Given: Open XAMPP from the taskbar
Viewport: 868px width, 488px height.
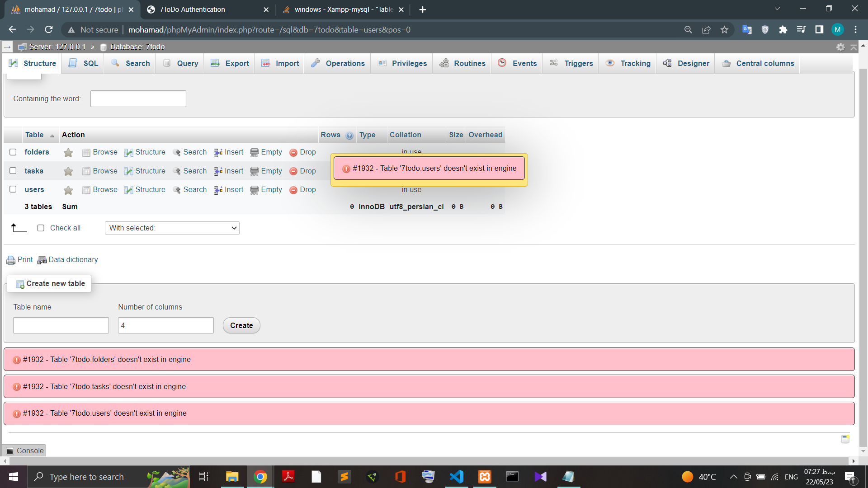Looking at the screenshot, I should (485, 477).
